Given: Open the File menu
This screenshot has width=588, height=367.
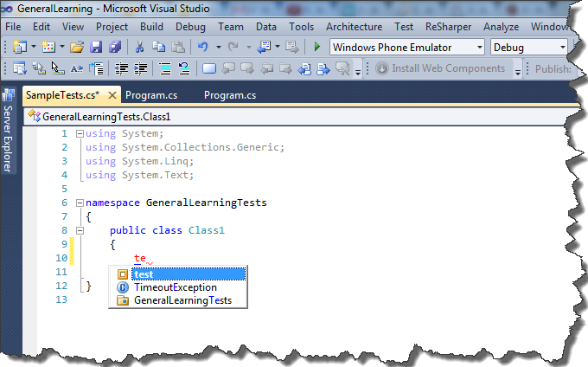Looking at the screenshot, I should [13, 27].
